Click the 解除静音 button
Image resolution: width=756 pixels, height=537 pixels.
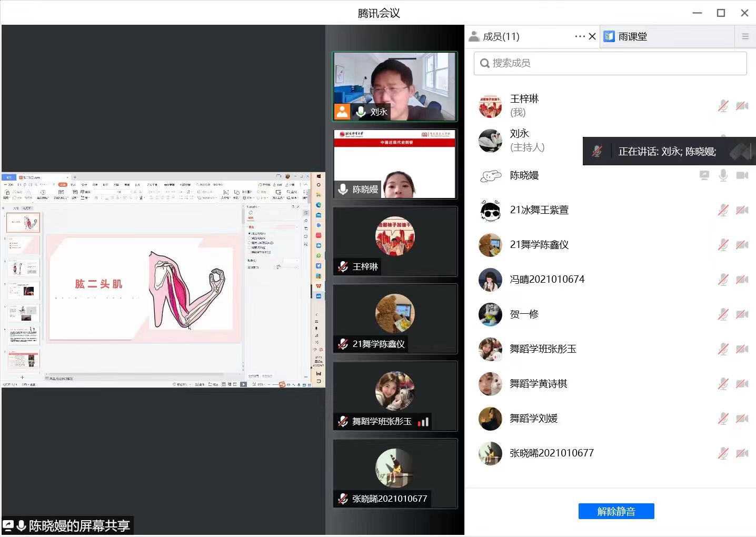tap(616, 511)
